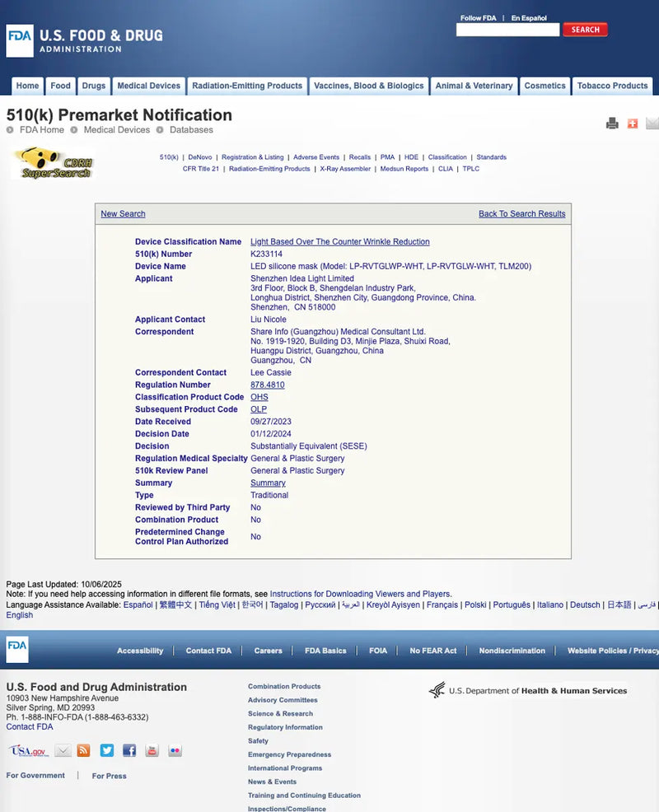Image resolution: width=659 pixels, height=812 pixels.
Task: Click the orange plus share icon
Action: tap(633, 124)
